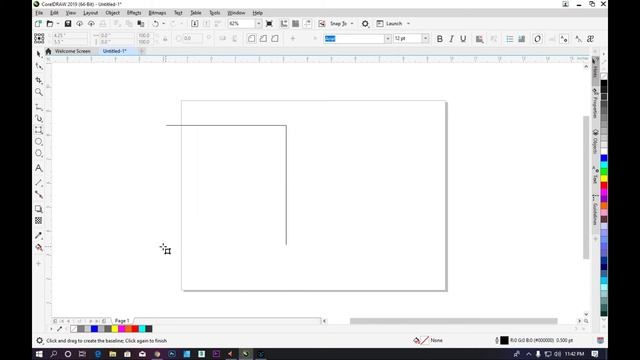640x360 pixels.
Task: Click the vertical scrollbar thumb
Action: click(x=586, y=187)
